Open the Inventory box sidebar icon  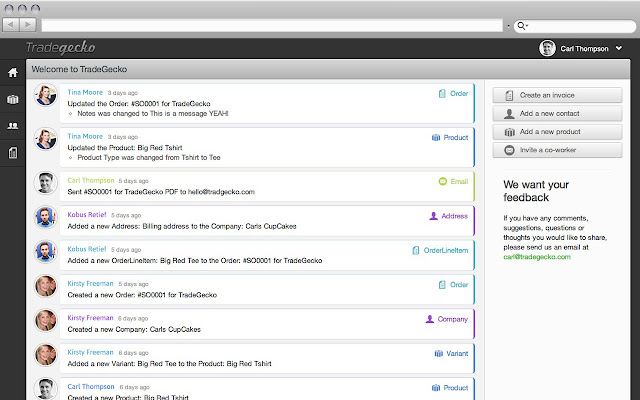pos(13,99)
